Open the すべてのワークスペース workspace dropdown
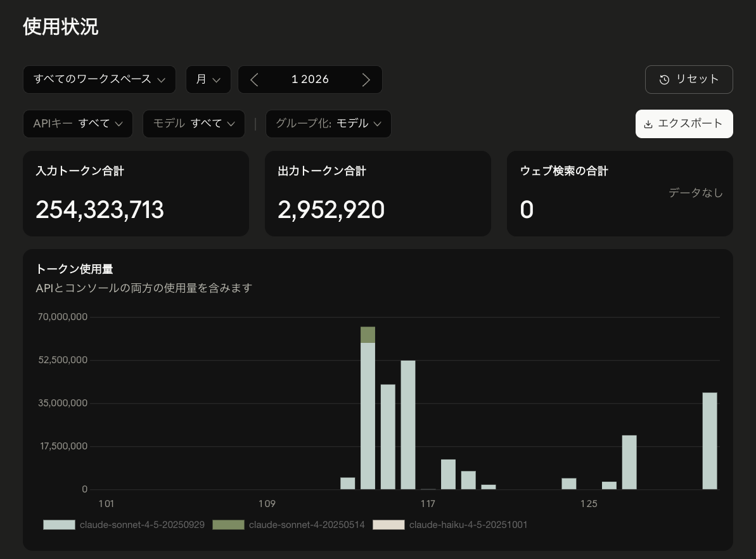 tap(99, 80)
